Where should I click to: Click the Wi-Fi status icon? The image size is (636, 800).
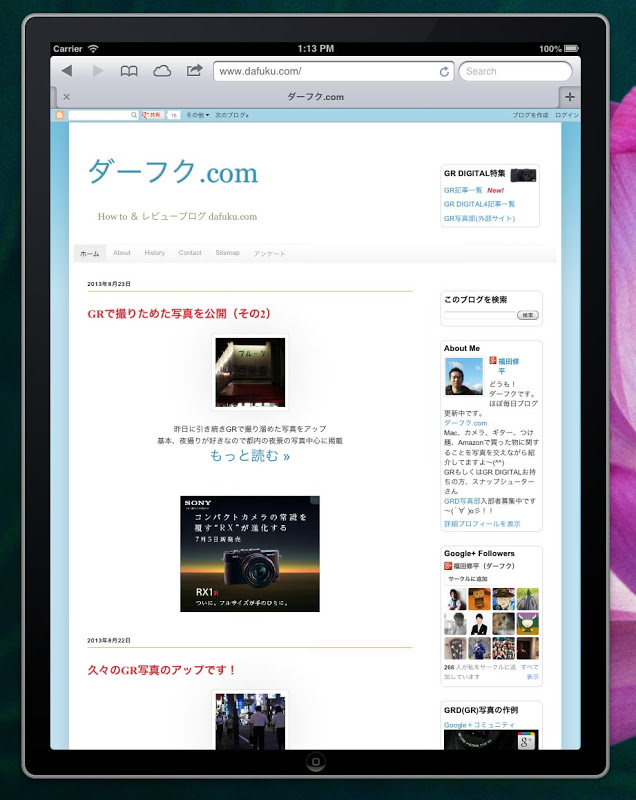(x=93, y=48)
